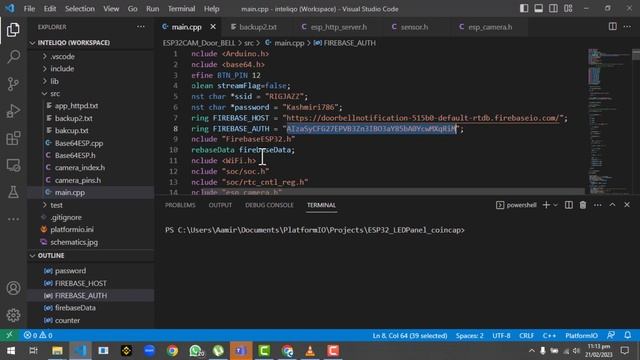Screen dimensions: 640x360
Task: Show additional views ellipsis in activity bar
Action: [x=13, y=219]
